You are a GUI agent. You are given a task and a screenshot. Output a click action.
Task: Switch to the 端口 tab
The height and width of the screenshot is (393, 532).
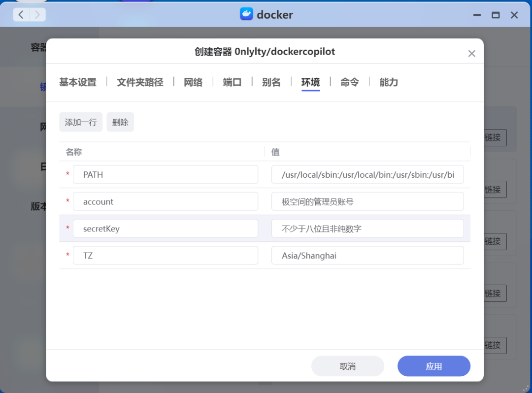click(x=232, y=82)
